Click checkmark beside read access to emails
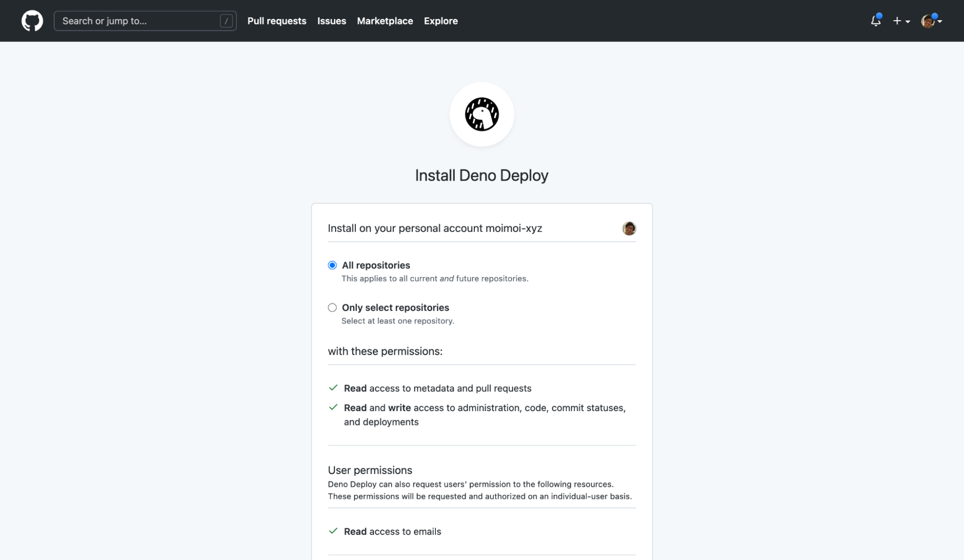 [x=333, y=531]
